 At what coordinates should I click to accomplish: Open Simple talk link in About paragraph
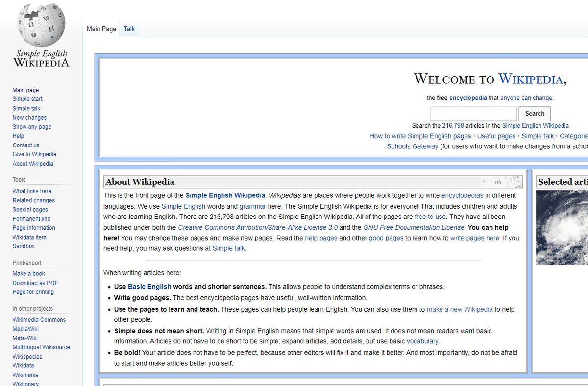[x=228, y=248]
